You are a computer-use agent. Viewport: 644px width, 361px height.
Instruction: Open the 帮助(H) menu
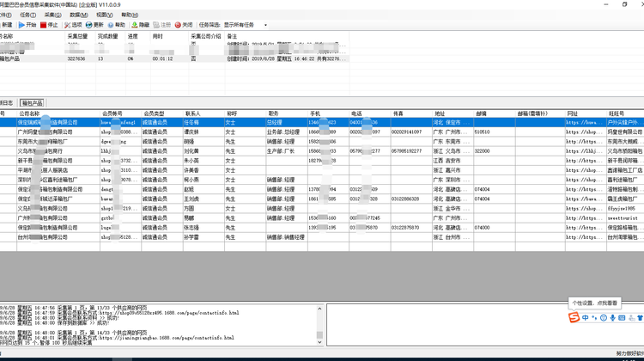[x=130, y=15]
